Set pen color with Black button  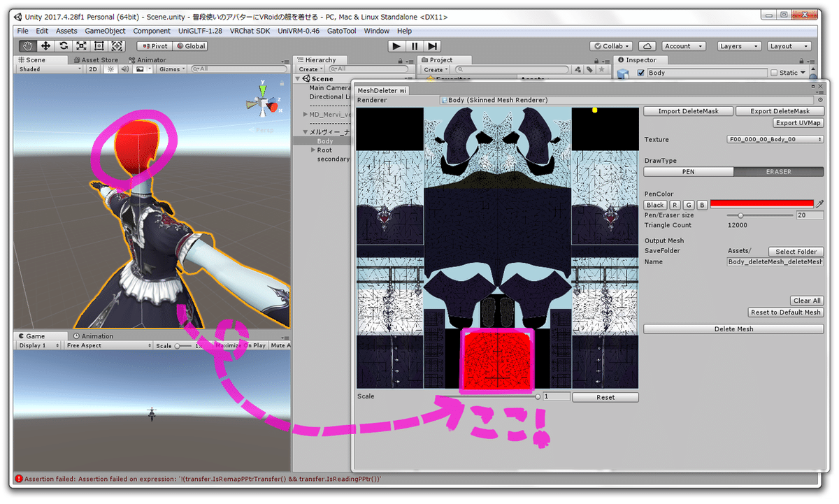[x=655, y=205]
